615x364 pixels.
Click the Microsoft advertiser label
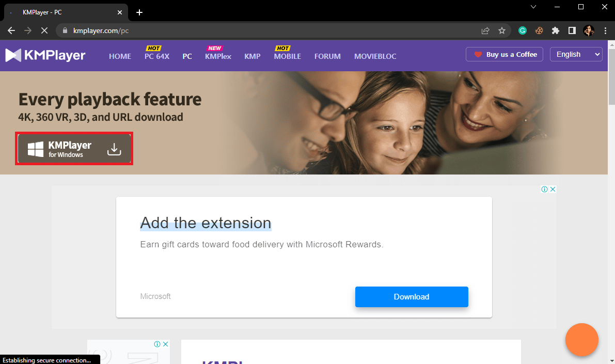click(x=155, y=296)
